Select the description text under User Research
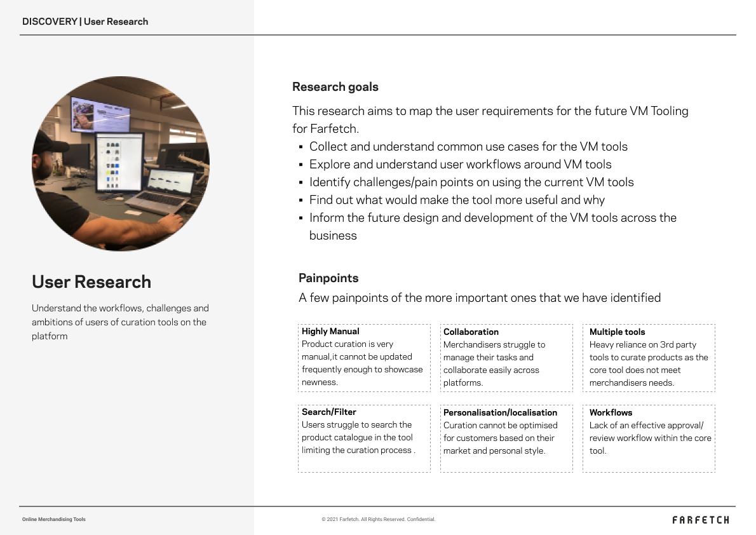Viewport: 756px width, 535px height. click(120, 322)
